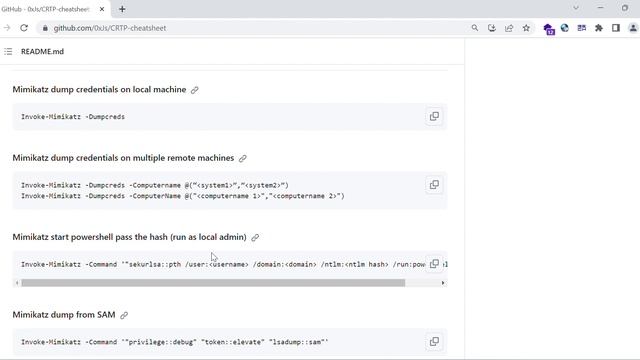Reload the page with the refresh button

point(24,28)
